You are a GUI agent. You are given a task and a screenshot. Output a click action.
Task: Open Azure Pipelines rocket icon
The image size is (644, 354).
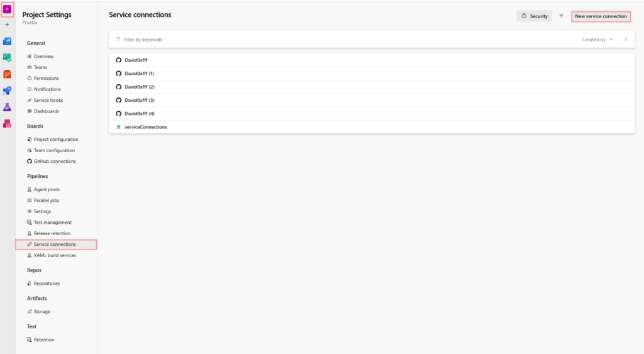coord(7,91)
